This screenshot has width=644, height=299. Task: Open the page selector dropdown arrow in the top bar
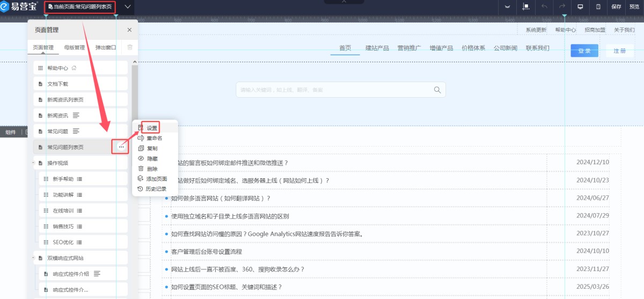pos(127,7)
